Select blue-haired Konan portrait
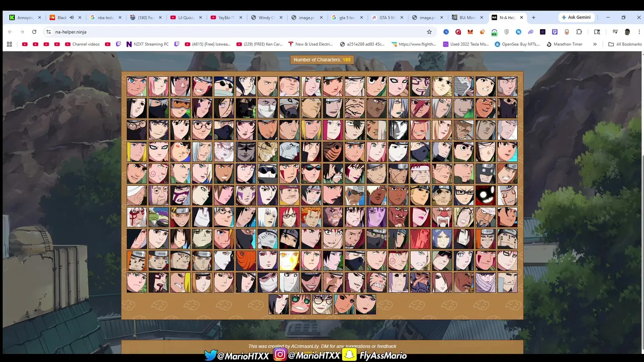This screenshot has width=644, height=362. 442,239
